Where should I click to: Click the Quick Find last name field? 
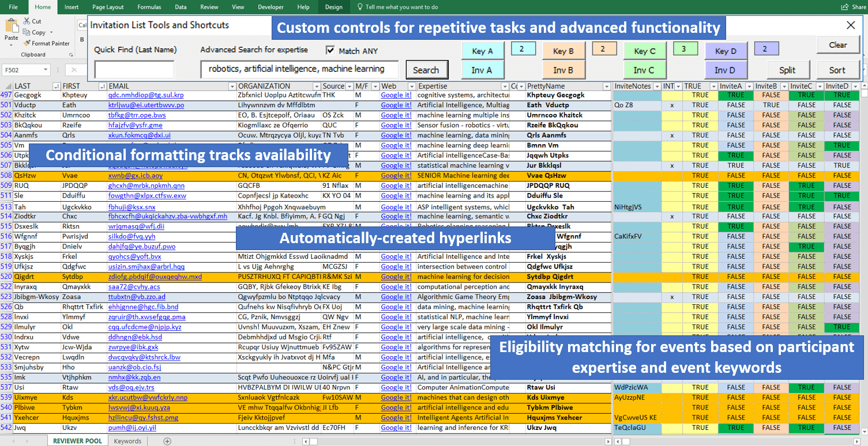(x=134, y=70)
